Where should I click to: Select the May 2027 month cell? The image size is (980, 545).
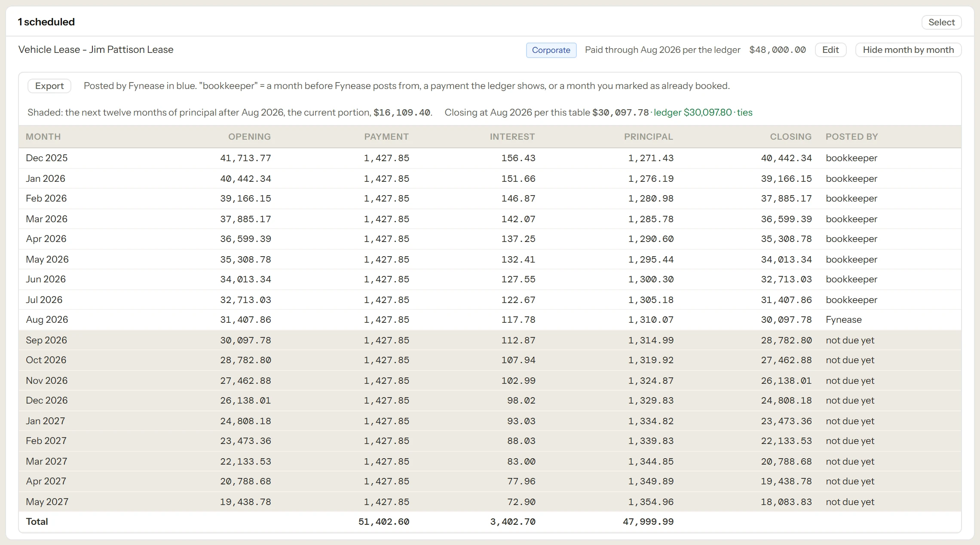47,502
